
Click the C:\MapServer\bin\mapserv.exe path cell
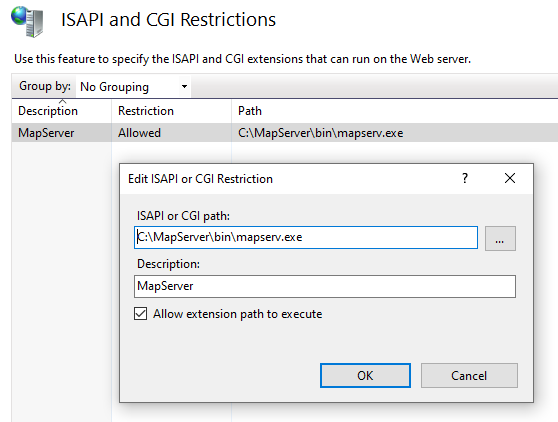coord(321,133)
